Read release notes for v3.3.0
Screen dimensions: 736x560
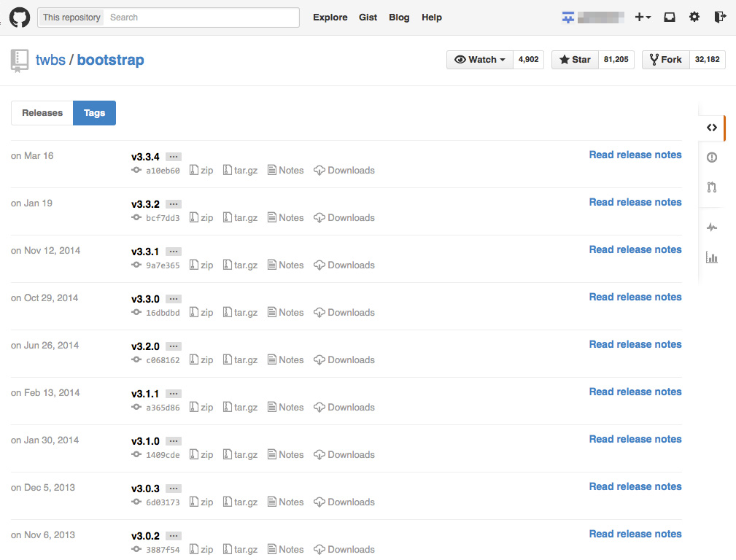click(635, 297)
